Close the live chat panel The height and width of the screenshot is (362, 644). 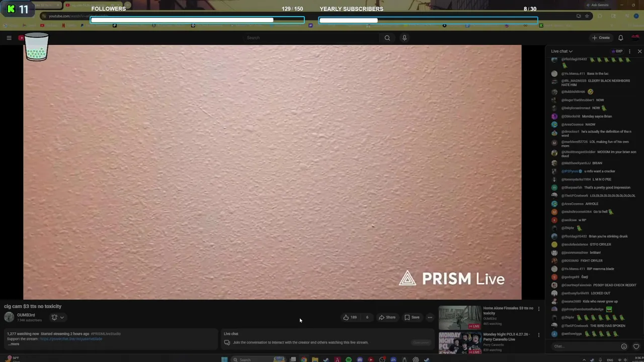pyautogui.click(x=639, y=51)
